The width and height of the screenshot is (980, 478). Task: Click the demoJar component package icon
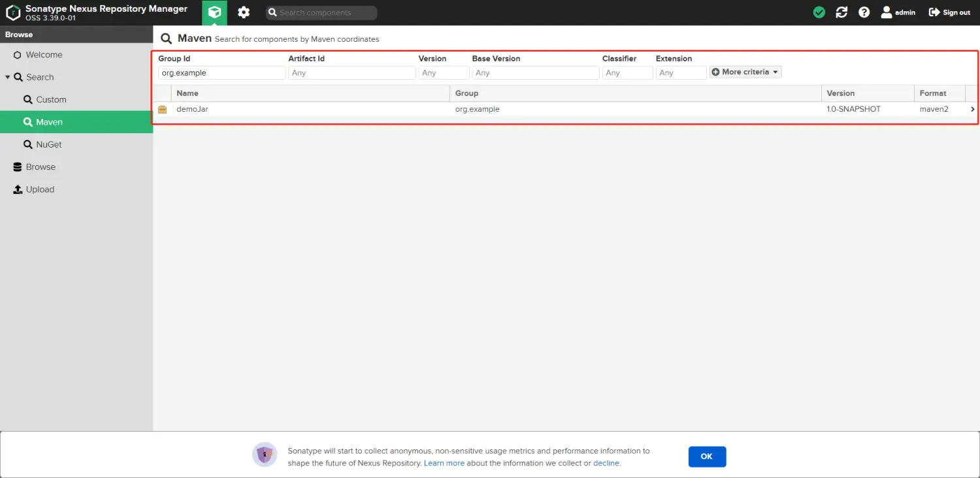pos(163,110)
